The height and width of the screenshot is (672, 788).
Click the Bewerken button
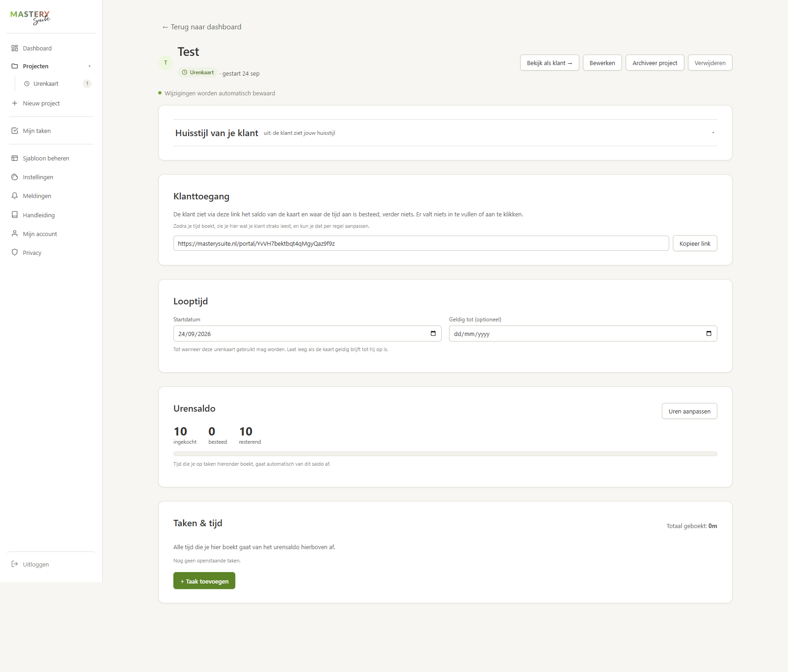(602, 63)
